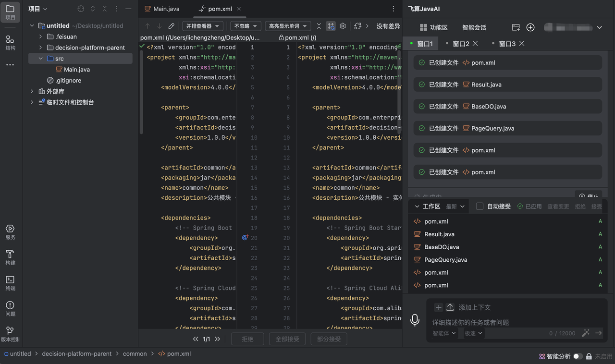Image resolution: width=615 pixels, height=364 pixels.
Task: Collapse unchanged fragments in the diff viewer
Action: point(319,26)
